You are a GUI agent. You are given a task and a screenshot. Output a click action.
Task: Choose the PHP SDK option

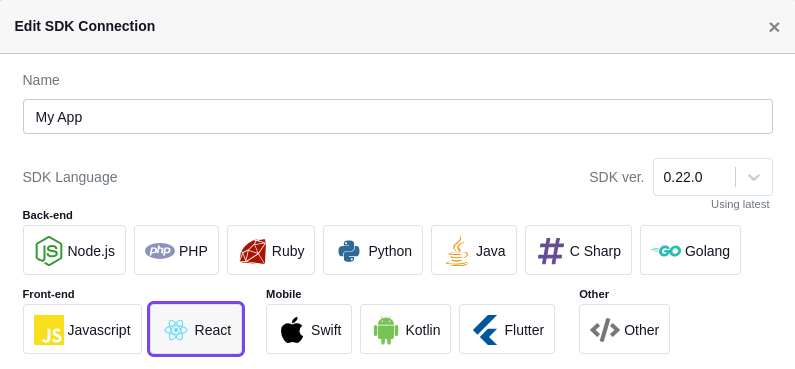tap(176, 250)
